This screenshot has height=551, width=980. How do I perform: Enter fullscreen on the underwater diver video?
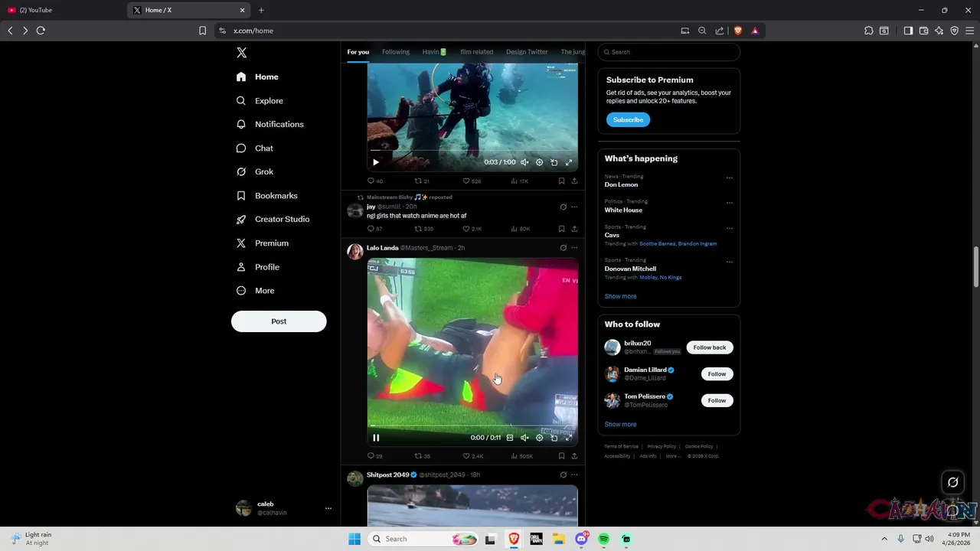[568, 162]
